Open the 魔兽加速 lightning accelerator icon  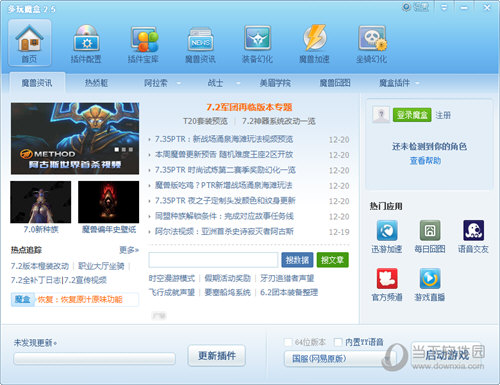coord(314,43)
